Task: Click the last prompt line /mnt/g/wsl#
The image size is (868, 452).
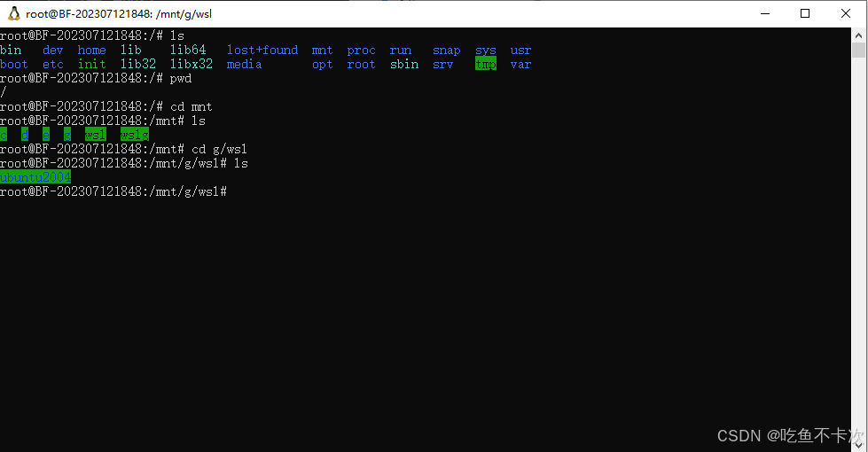Action: 113,192
